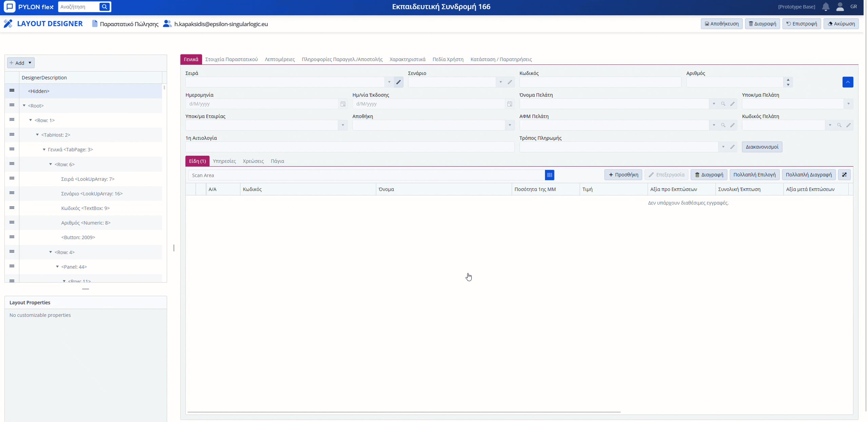The image size is (868, 422).
Task: Click the drag handle for <Button: 2009>
Action: pyautogui.click(x=12, y=237)
